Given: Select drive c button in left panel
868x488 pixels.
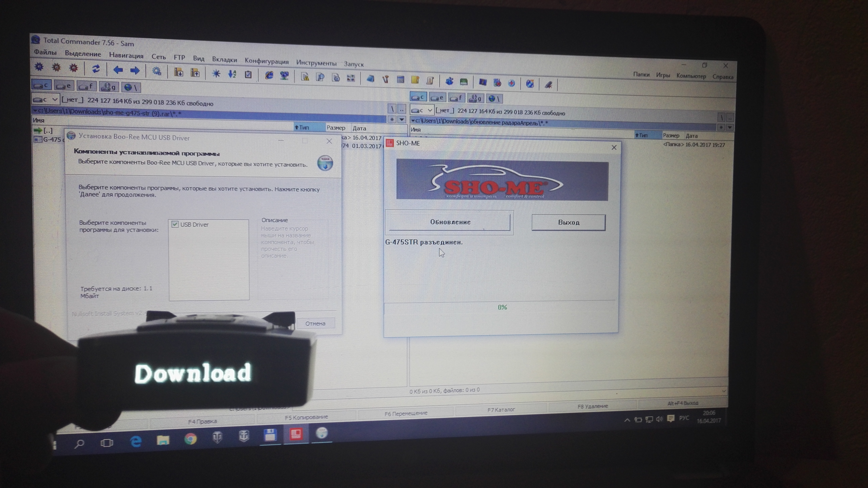Looking at the screenshot, I should [41, 85].
